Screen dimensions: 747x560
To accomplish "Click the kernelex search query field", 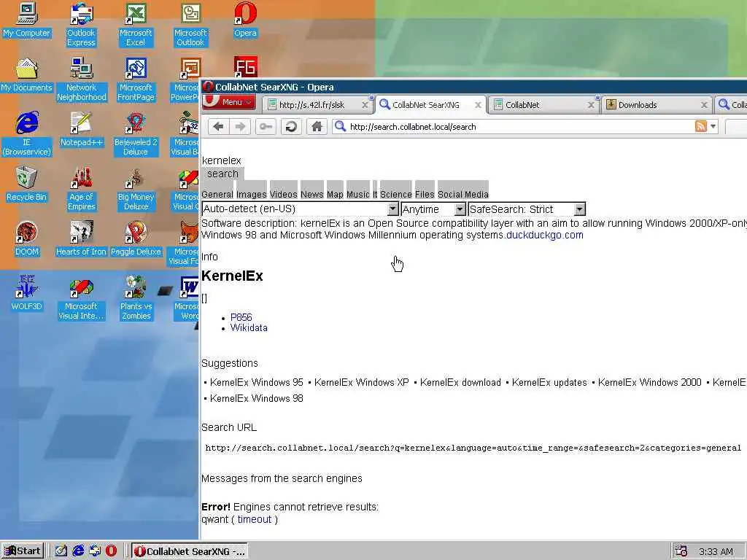I will click(222, 160).
